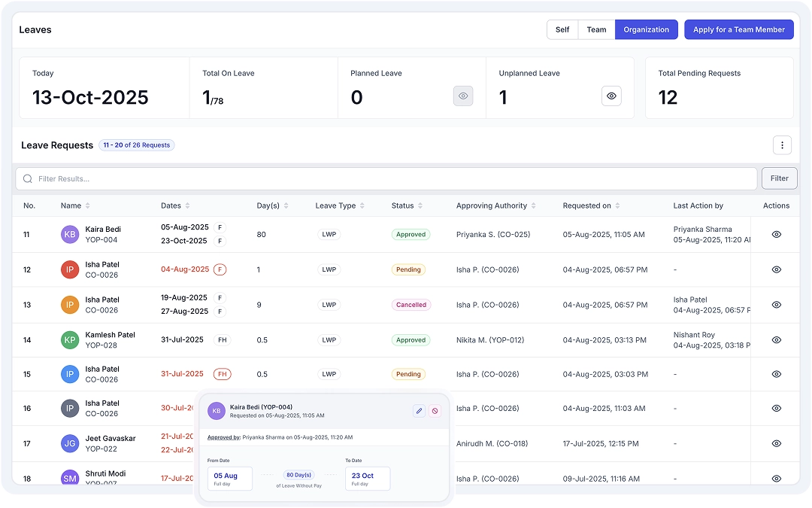The height and width of the screenshot is (508, 812).
Task: Toggle Unplanned Leave visibility eye
Action: [611, 96]
